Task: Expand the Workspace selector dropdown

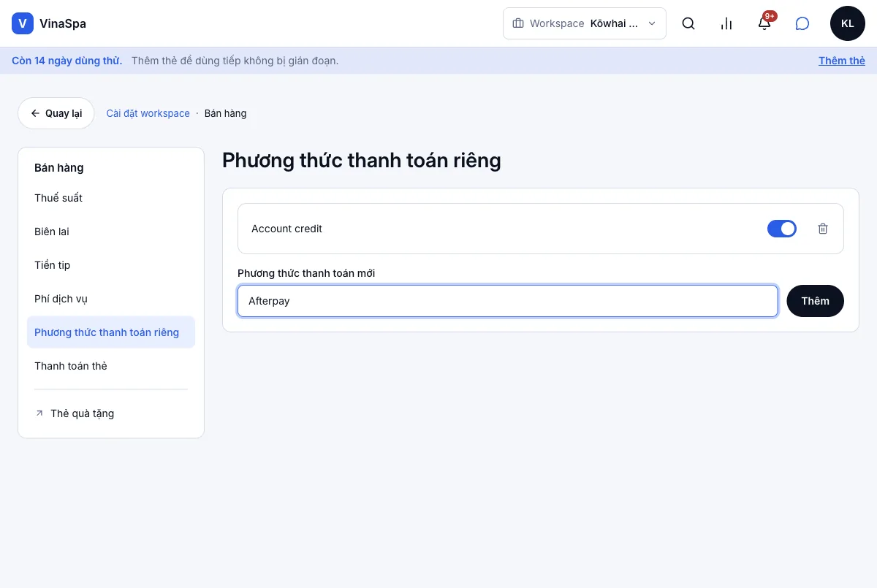Action: pos(585,23)
